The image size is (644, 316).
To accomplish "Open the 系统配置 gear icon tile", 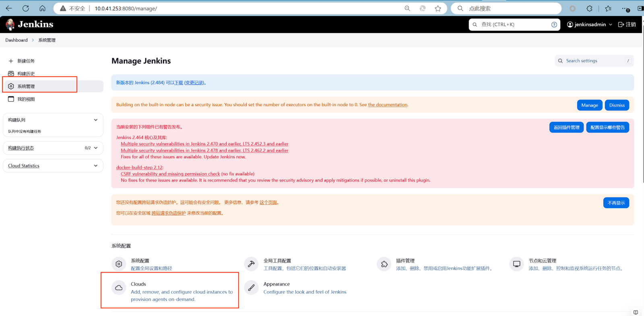I will pyautogui.click(x=119, y=264).
